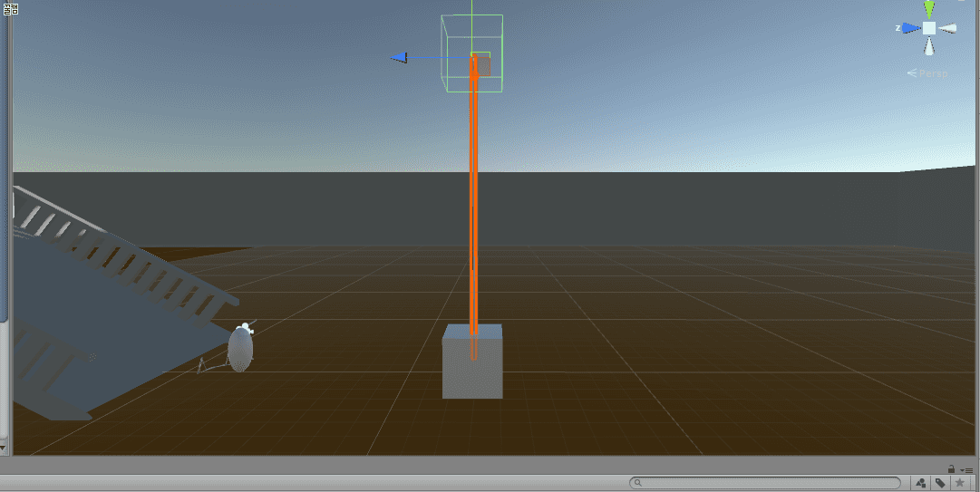Click the white bottom cone on the scene gizmo
980x492 pixels.
coord(929,47)
